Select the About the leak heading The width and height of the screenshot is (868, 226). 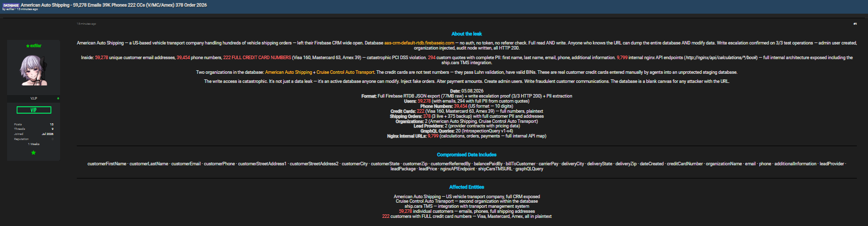467,34
